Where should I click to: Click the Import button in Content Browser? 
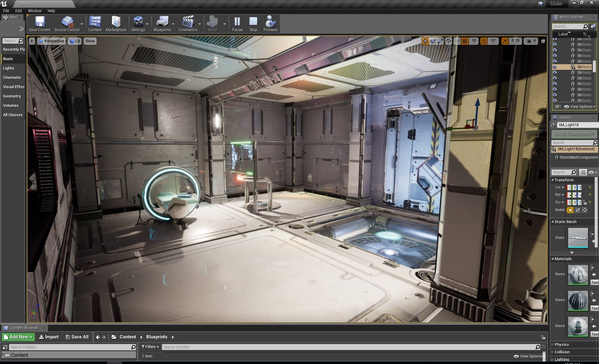point(49,337)
